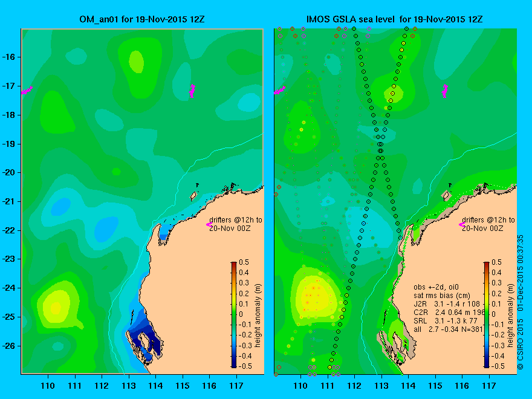This screenshot has width=532, height=399.
Task: Select the magenta drifter arrow in the GSLA legend
Action: click(462, 224)
